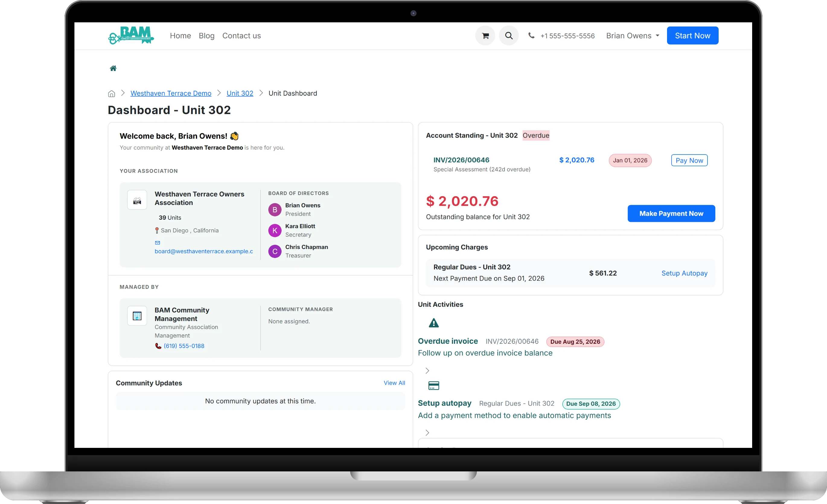The width and height of the screenshot is (827, 504).
Task: Open the Brian Owens user dropdown
Action: (632, 36)
